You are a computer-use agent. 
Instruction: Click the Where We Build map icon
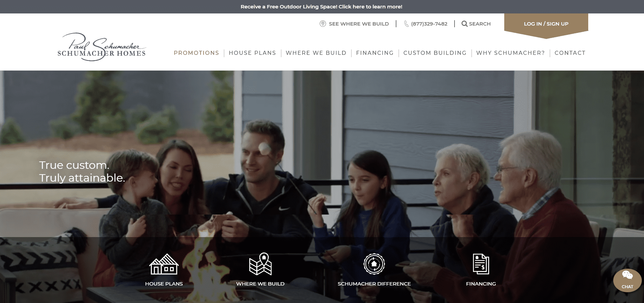(x=260, y=264)
